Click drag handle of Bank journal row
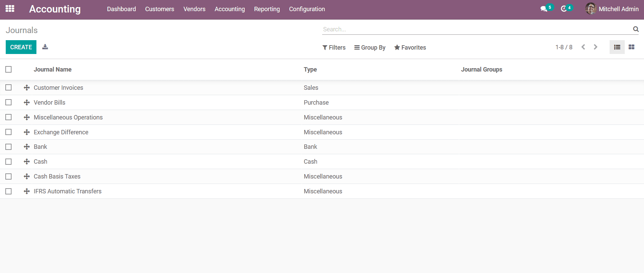644x273 pixels. pyautogui.click(x=27, y=147)
